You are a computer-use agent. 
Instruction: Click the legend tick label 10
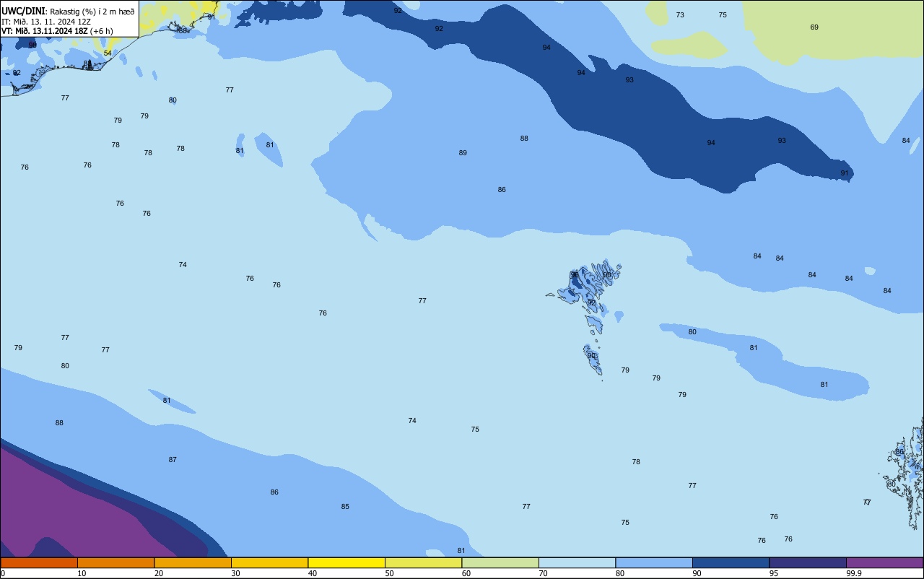(82, 573)
